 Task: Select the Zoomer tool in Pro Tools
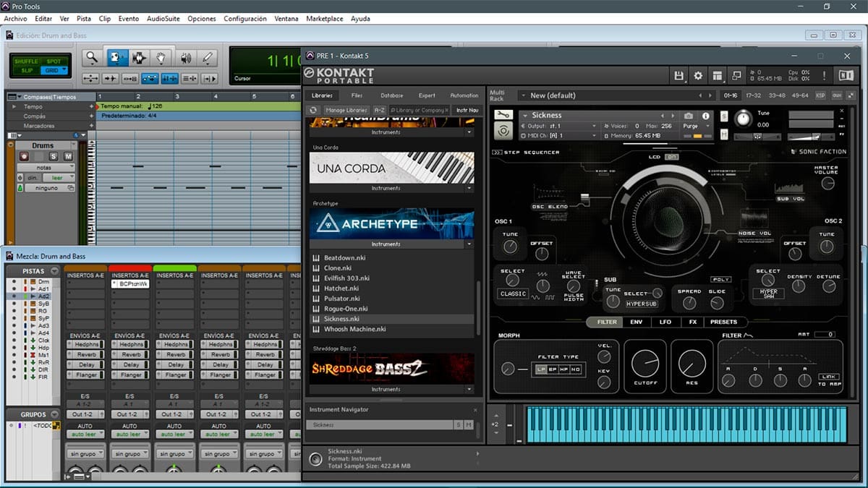point(91,58)
